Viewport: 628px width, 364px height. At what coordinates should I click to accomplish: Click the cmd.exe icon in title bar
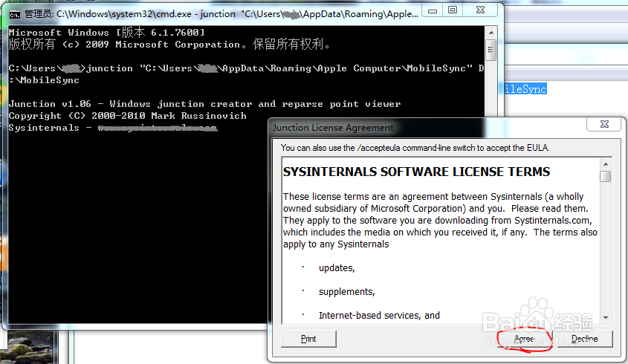(15, 14)
